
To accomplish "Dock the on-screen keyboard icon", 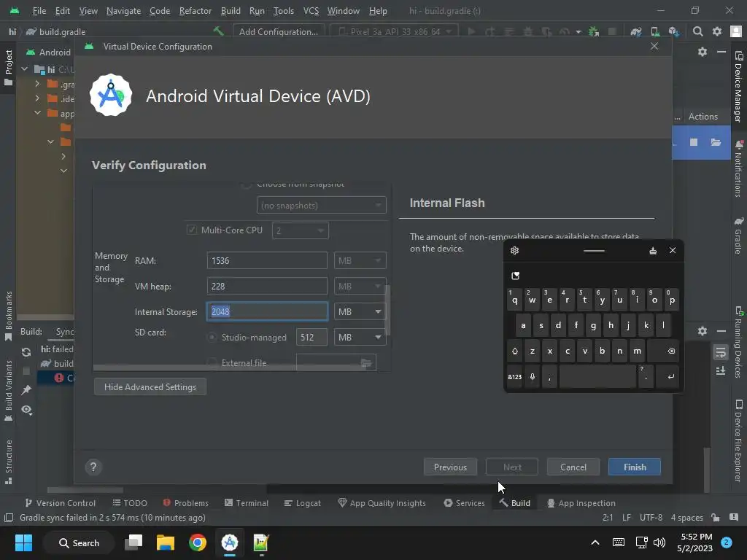I will [x=653, y=251].
